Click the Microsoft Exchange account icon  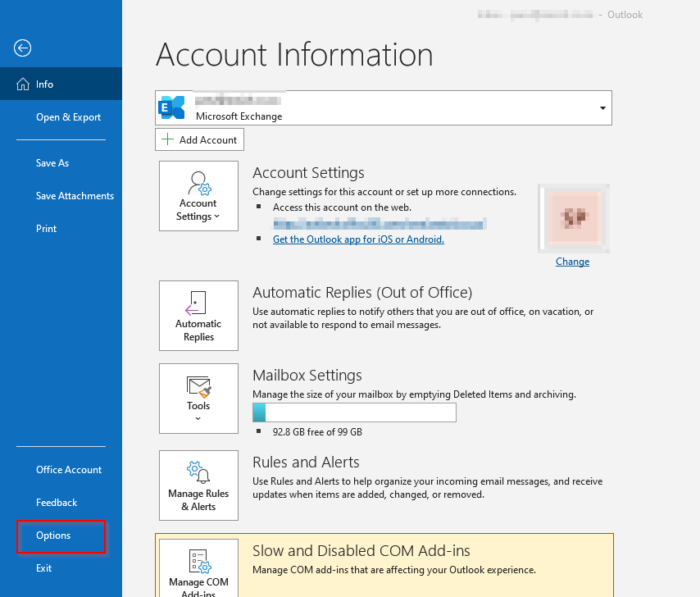pyautogui.click(x=171, y=107)
